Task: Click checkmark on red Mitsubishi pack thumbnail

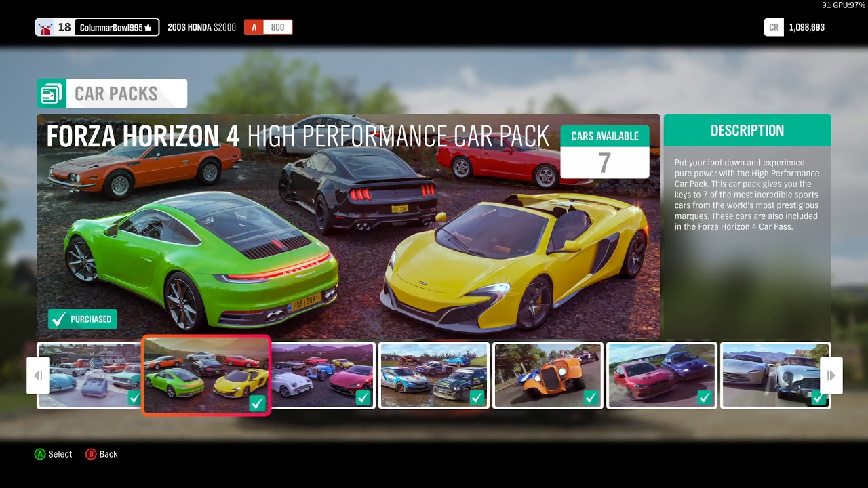Action: [705, 398]
